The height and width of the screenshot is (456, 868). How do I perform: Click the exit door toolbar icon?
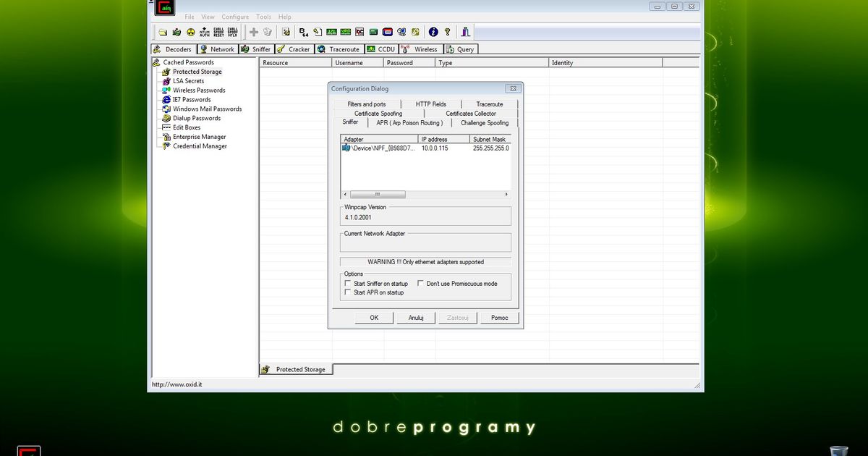465,32
